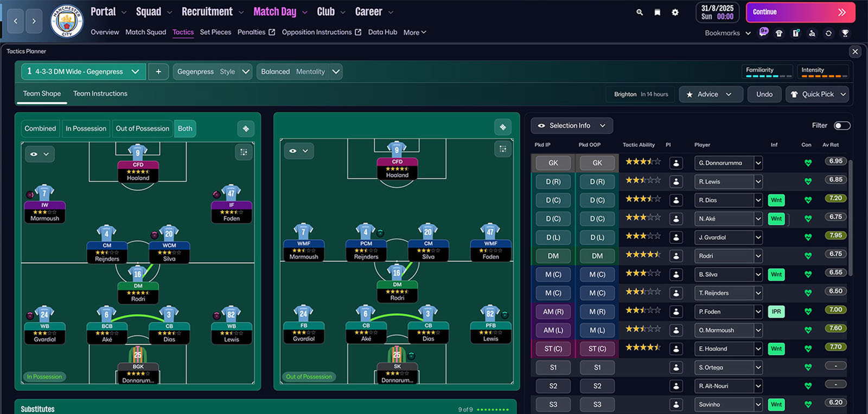
Task: Expand the More menu
Action: pos(415,33)
